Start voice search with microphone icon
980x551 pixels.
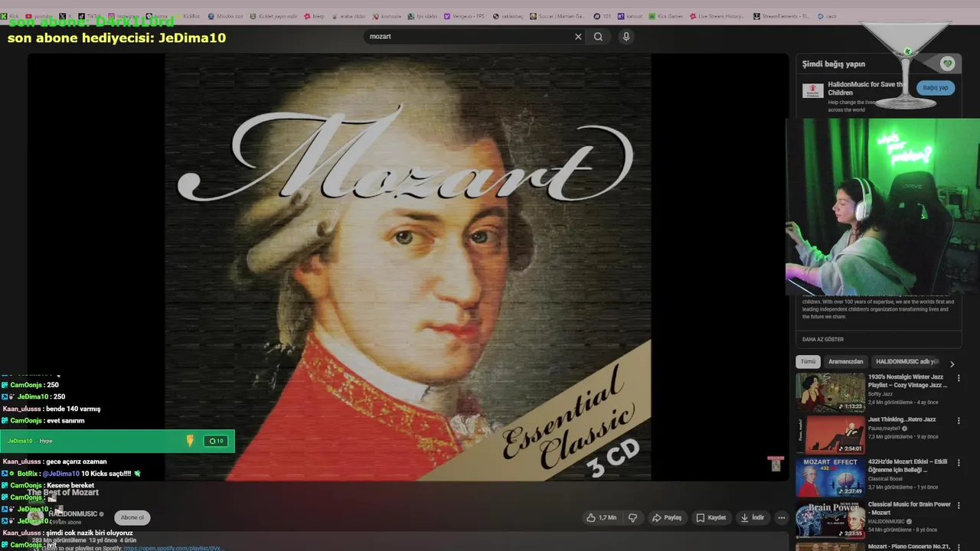(x=626, y=37)
